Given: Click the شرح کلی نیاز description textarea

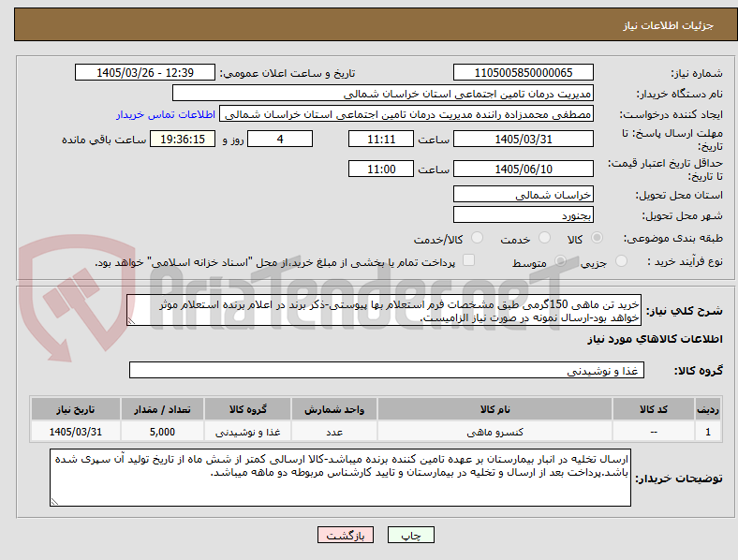Looking at the screenshot, I should (x=384, y=310).
